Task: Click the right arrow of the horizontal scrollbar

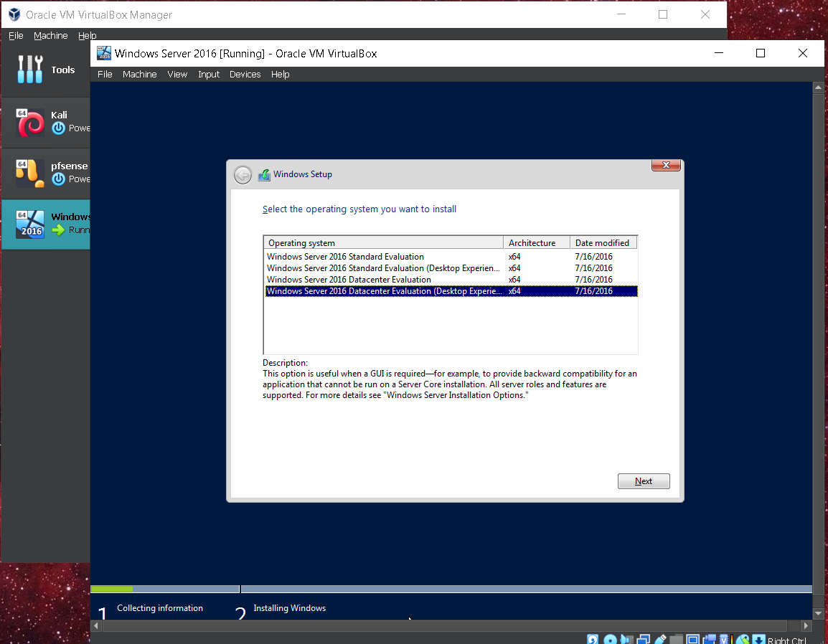Action: 807,625
